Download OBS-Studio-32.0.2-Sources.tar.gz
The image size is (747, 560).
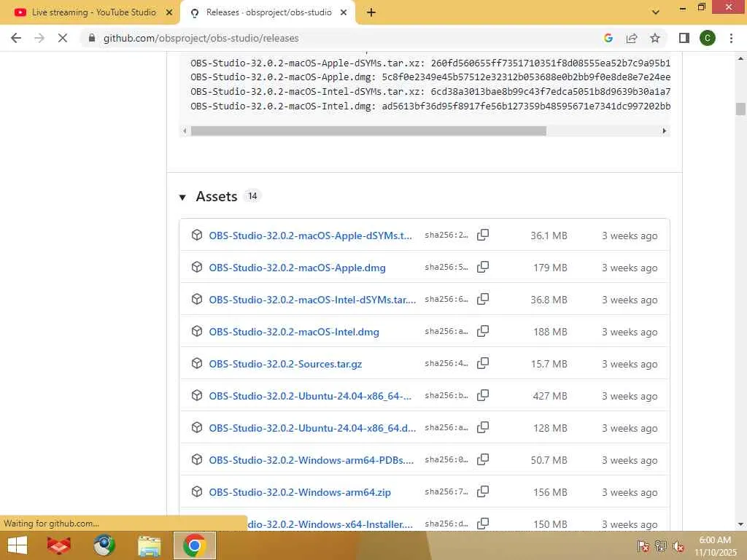point(285,364)
